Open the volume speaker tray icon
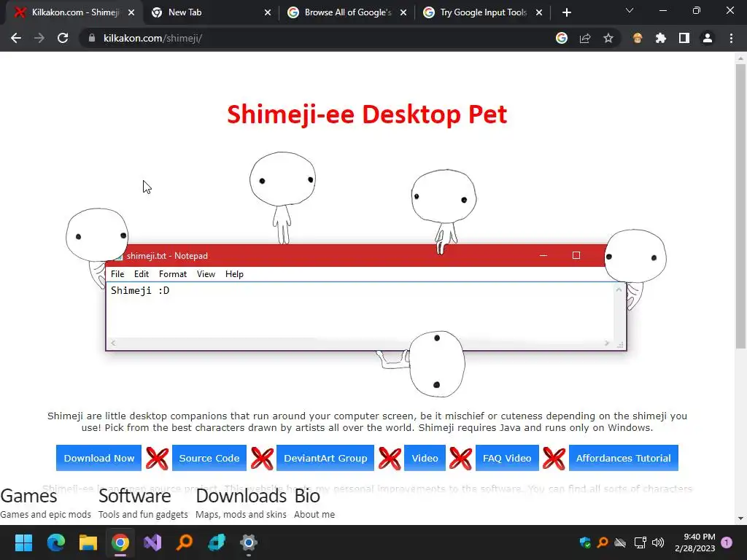Image resolution: width=747 pixels, height=560 pixels. (x=658, y=542)
